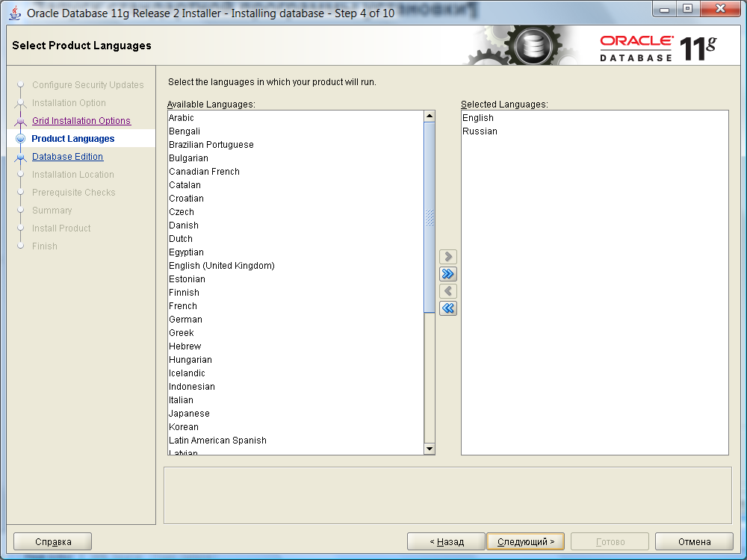Select Japanese in Available Languages
This screenshot has height=560, width=747.
coord(295,414)
